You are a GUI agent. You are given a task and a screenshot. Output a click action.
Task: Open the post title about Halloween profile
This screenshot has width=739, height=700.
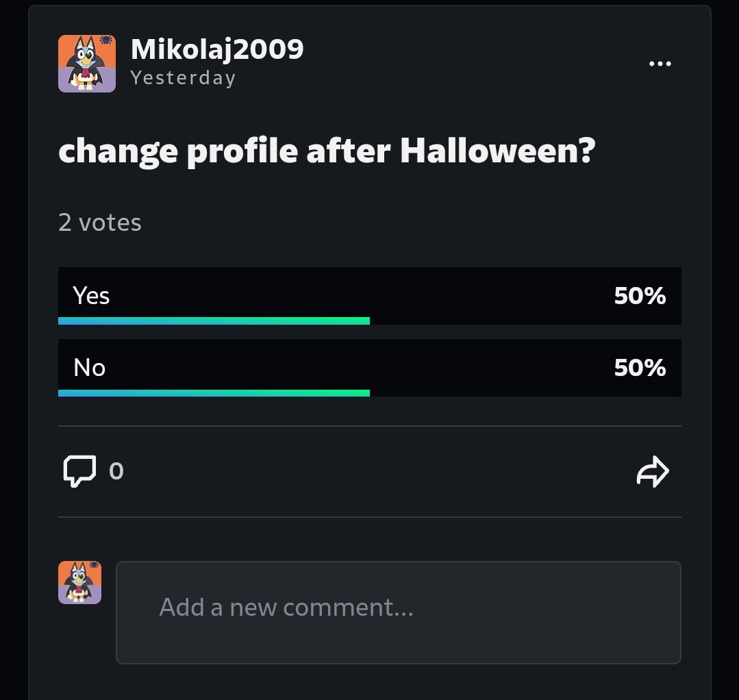[327, 152]
